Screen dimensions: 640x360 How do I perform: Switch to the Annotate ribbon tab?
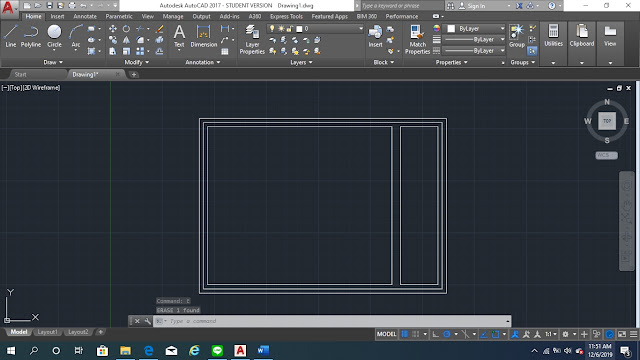tap(85, 16)
